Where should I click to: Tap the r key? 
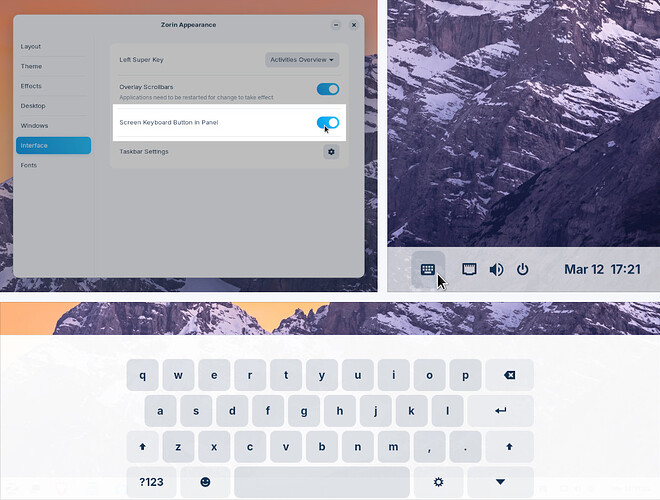click(x=250, y=375)
